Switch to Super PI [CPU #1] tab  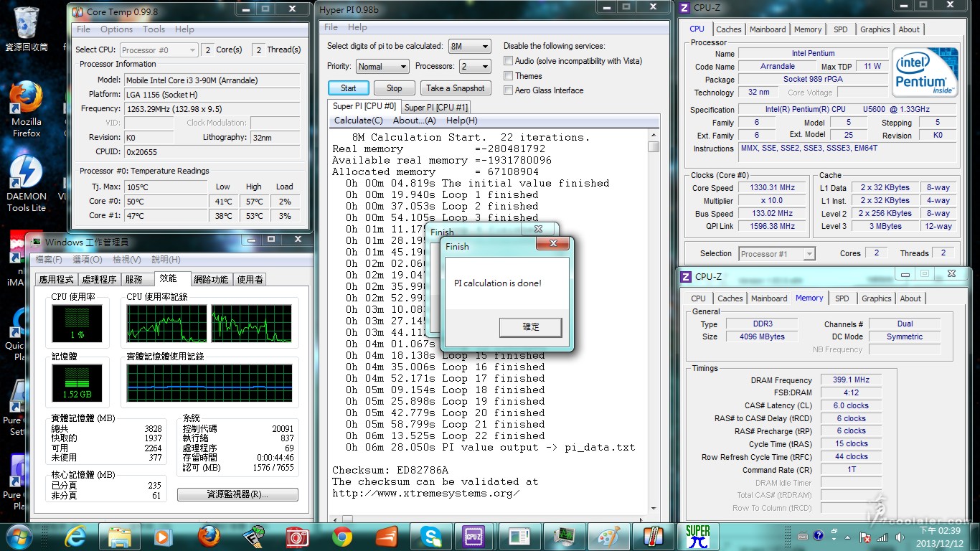(436, 107)
